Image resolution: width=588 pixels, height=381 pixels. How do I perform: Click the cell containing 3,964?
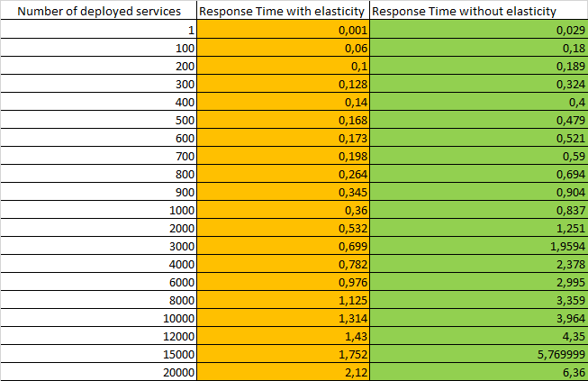point(479,317)
